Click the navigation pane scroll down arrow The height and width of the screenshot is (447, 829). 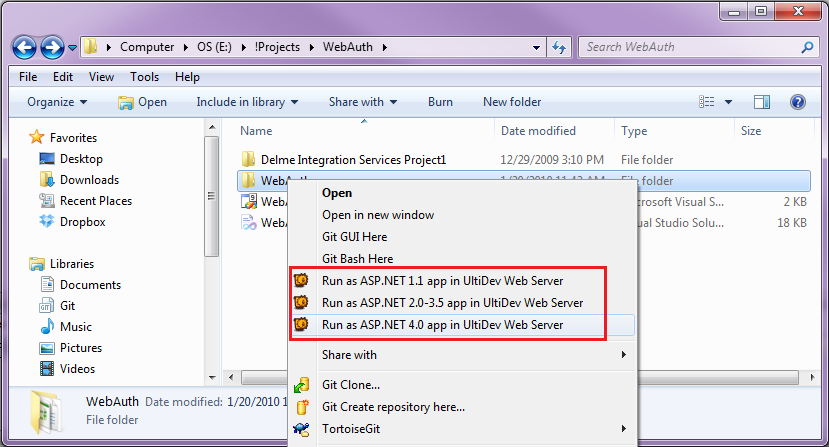tap(211, 378)
